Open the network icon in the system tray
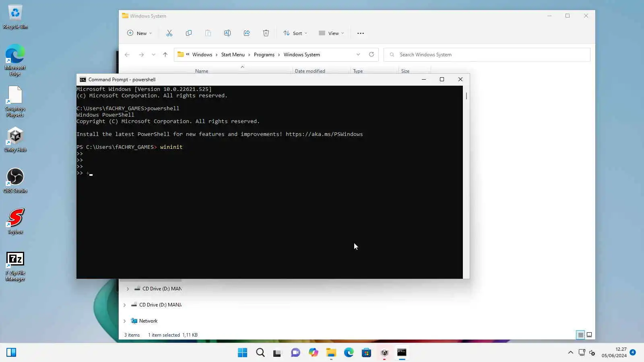The width and height of the screenshot is (644, 362). pyautogui.click(x=582, y=353)
